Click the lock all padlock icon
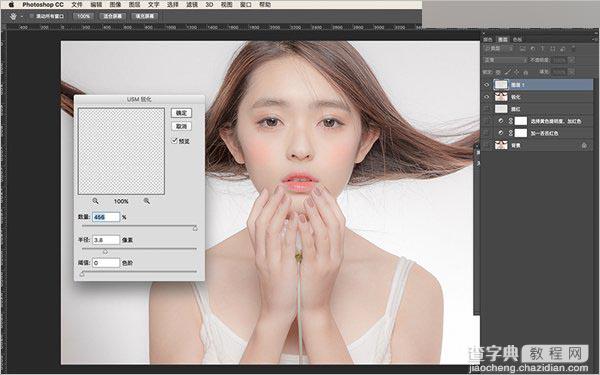This screenshot has width=600, height=375. pyautogui.click(x=526, y=72)
